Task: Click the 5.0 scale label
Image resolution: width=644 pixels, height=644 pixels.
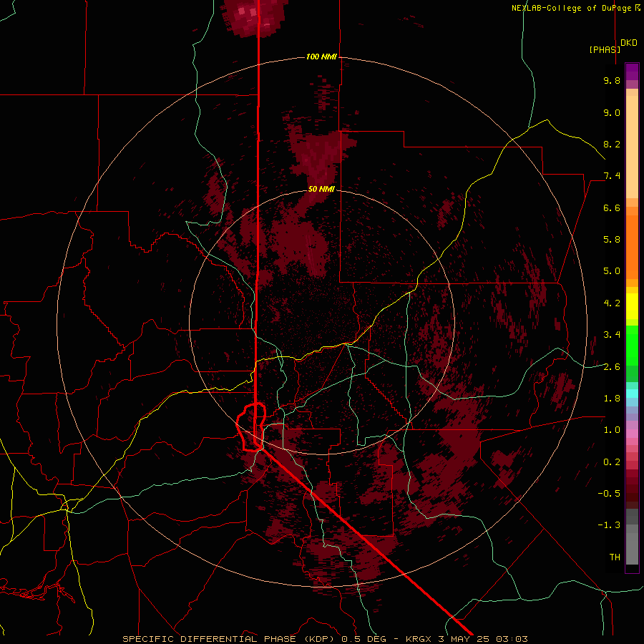Action: pyautogui.click(x=612, y=271)
